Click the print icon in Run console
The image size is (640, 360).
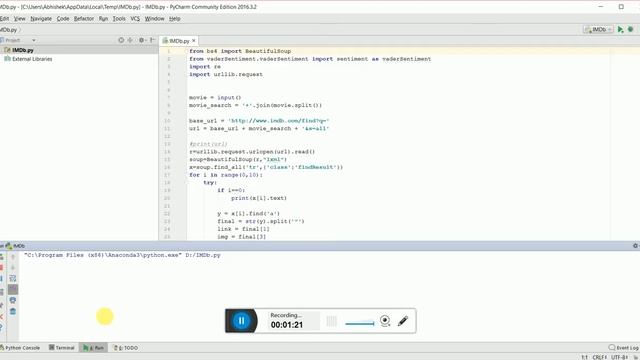tap(13, 300)
